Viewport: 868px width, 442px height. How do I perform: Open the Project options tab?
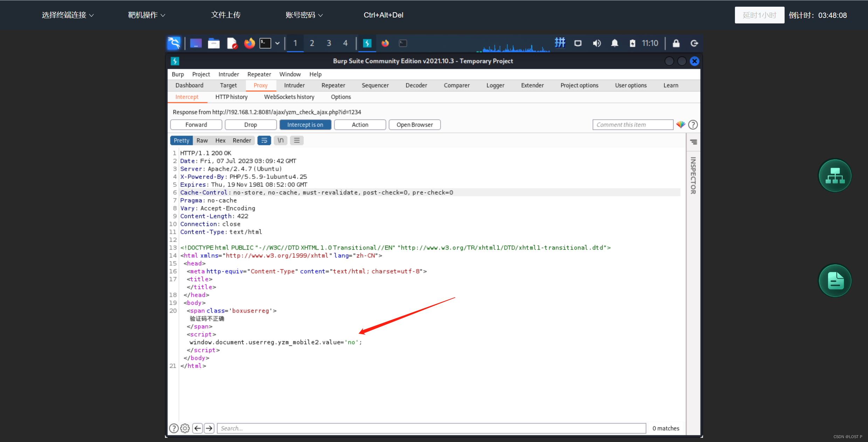(x=579, y=85)
